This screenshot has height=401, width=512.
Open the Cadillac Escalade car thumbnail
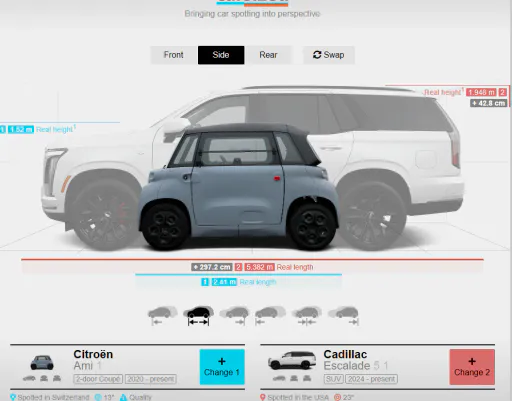pyautogui.click(x=292, y=360)
